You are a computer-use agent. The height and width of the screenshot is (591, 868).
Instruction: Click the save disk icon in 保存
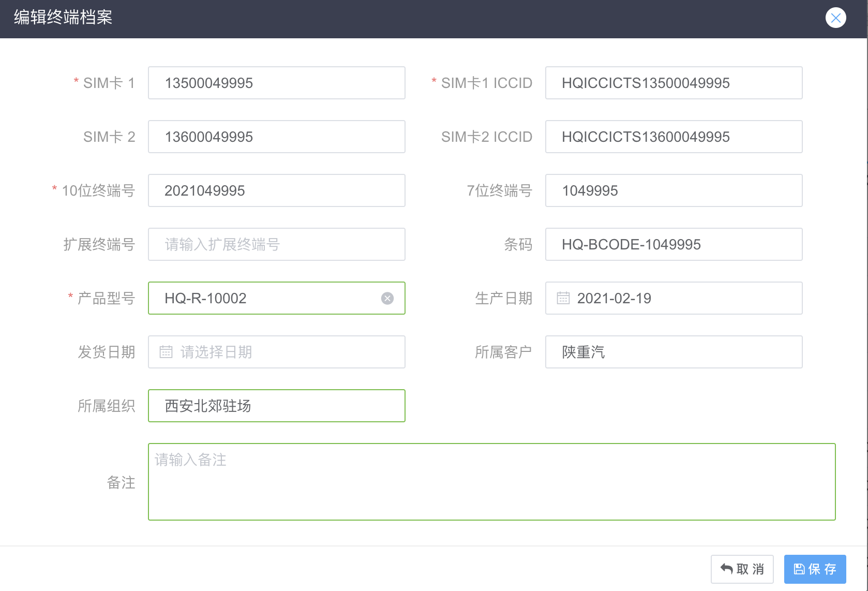point(799,569)
